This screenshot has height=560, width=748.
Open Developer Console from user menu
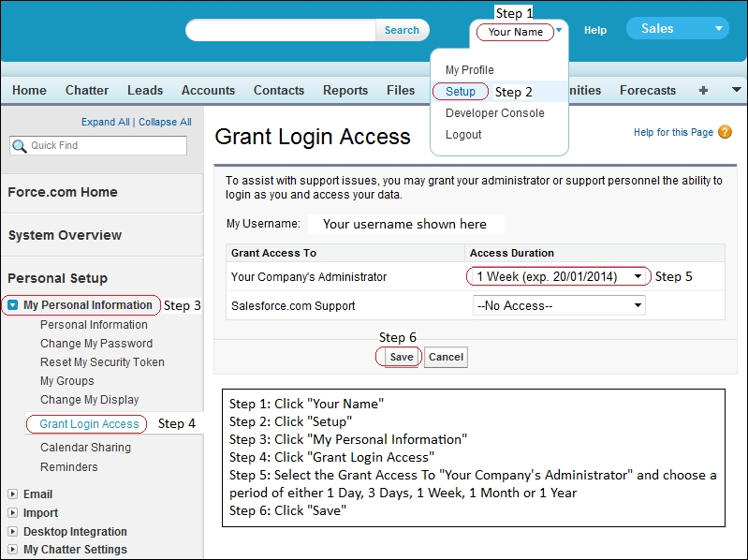coord(494,113)
